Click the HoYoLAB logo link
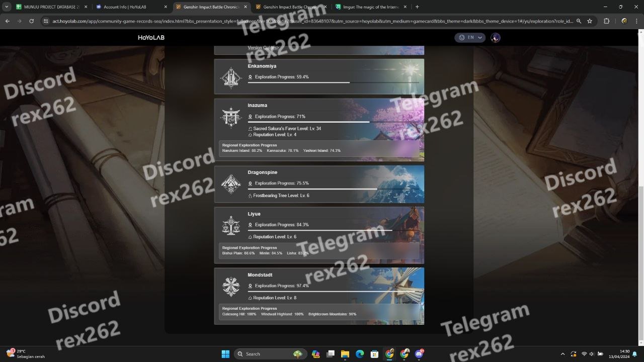Viewport: 644px width, 362px height. [151, 38]
